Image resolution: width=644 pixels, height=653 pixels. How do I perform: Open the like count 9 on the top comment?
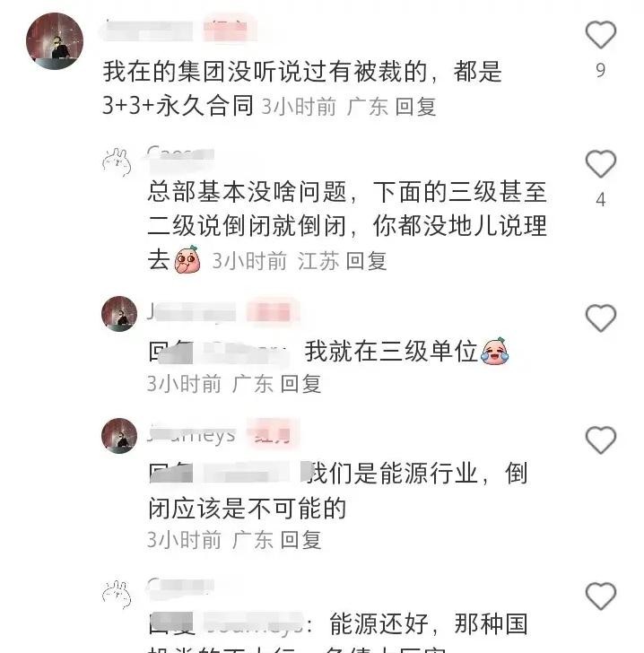tap(601, 70)
